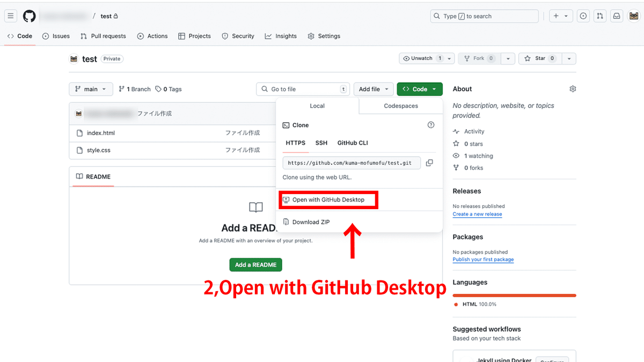Focus the Go to file search box
Viewport: 644px width, 362px height.
point(303,89)
